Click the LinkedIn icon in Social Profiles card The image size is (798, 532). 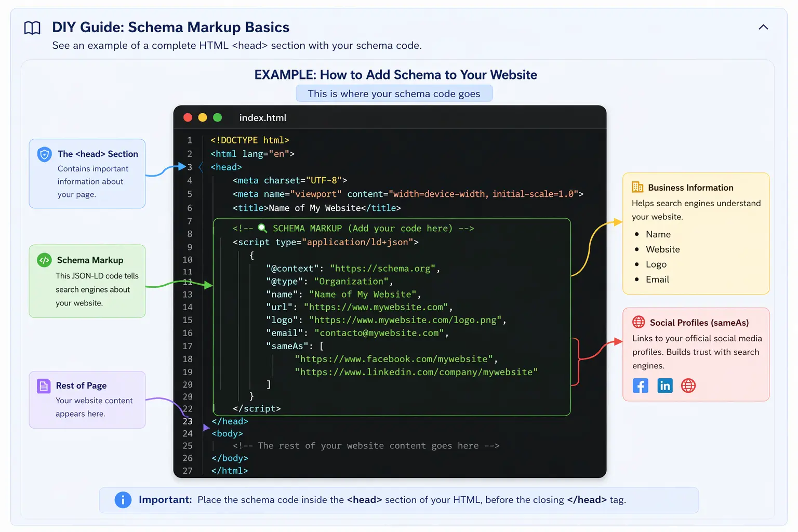point(664,385)
